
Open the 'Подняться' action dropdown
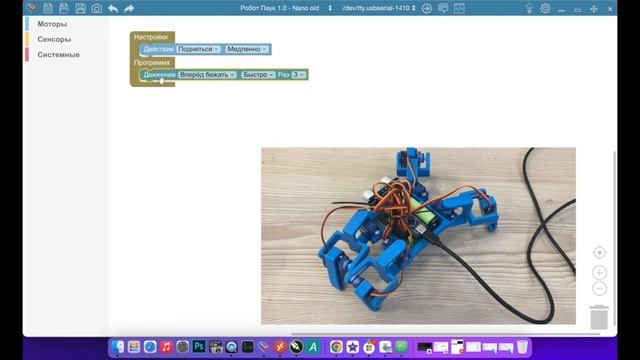(x=199, y=49)
